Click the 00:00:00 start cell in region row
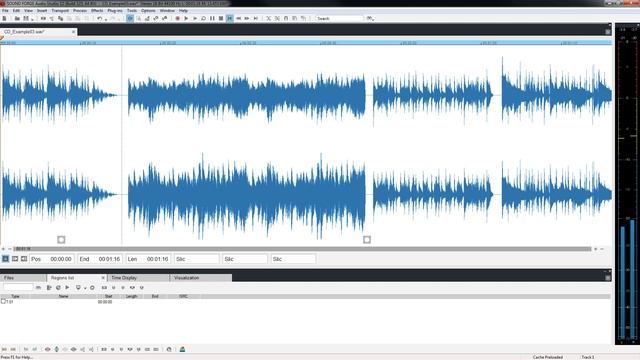 click(x=105, y=302)
